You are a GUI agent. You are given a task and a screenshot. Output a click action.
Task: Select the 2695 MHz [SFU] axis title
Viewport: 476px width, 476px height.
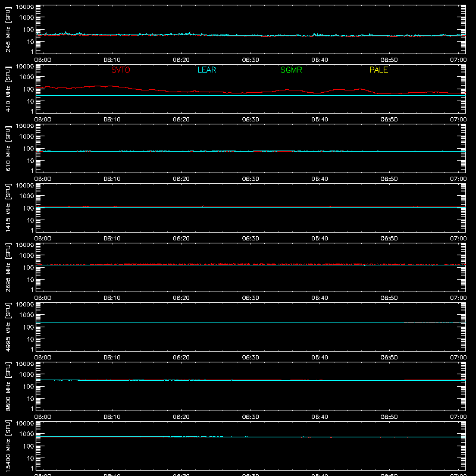pyautogui.click(x=8, y=267)
